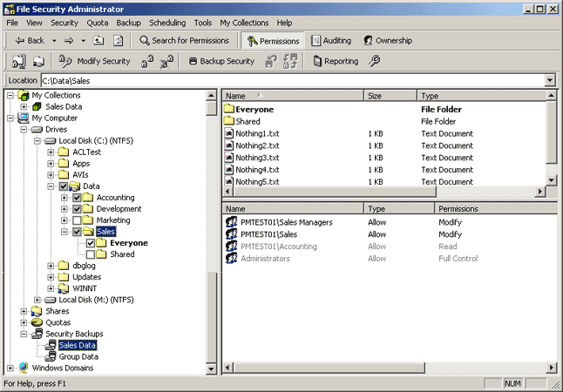Image resolution: width=563 pixels, height=392 pixels.
Task: Sort file list by Size column
Action: tap(390, 96)
